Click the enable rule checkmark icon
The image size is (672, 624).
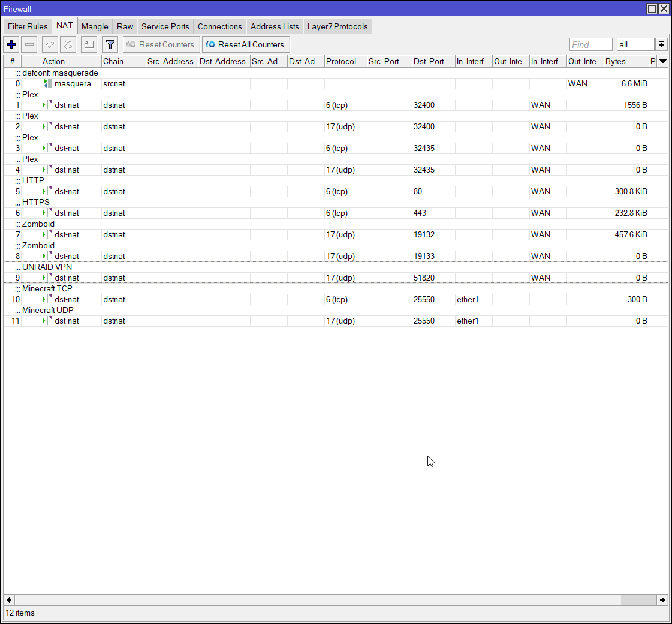[50, 44]
